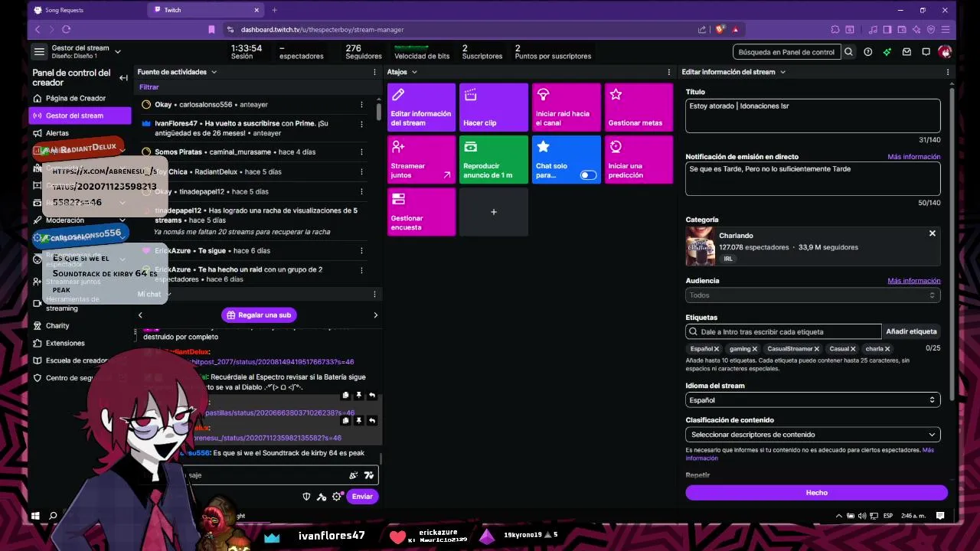Screen dimensions: 980x551
Task: Remove the gaming tag
Action: tap(754, 349)
